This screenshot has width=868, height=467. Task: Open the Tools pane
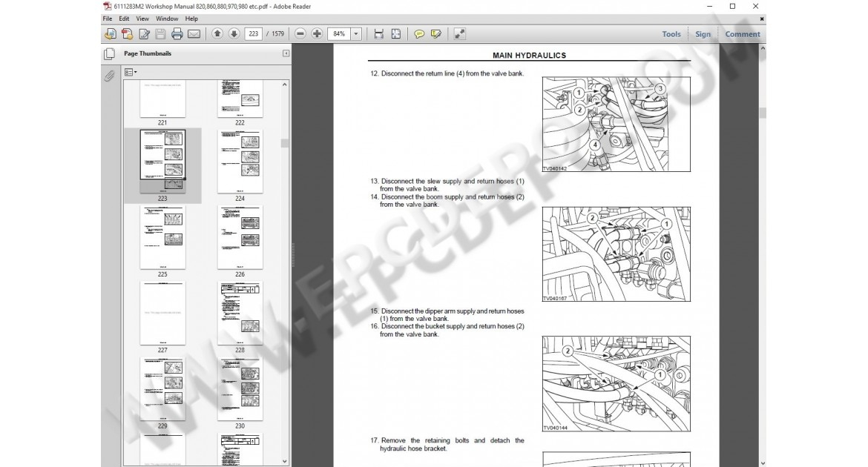(671, 34)
